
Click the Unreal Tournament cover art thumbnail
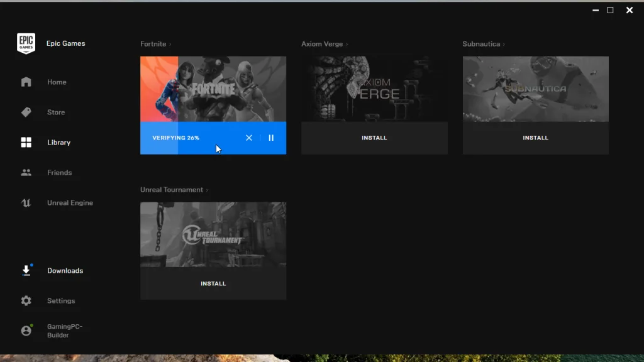[x=213, y=235]
